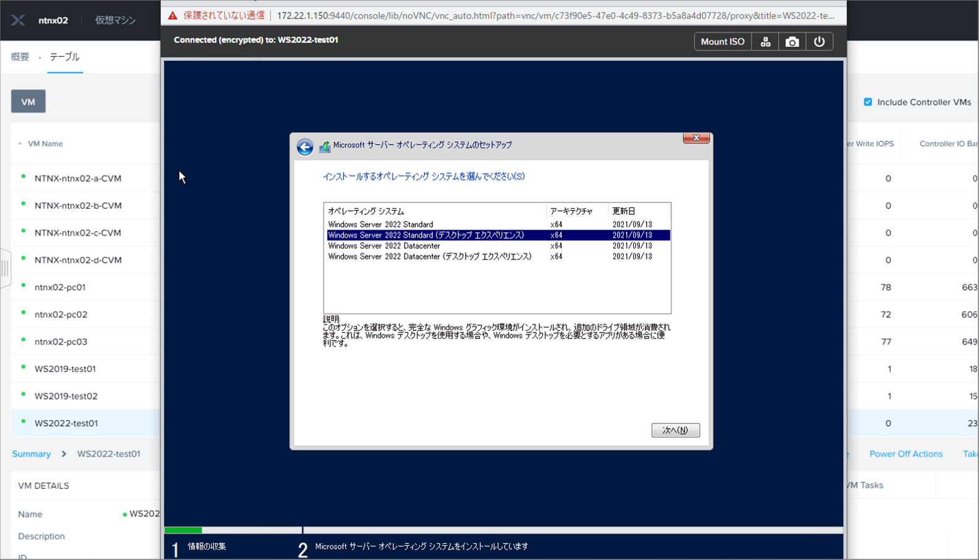Toggle Include Controller VMs checkbox
Image resolution: width=979 pixels, height=560 pixels.
(x=868, y=102)
